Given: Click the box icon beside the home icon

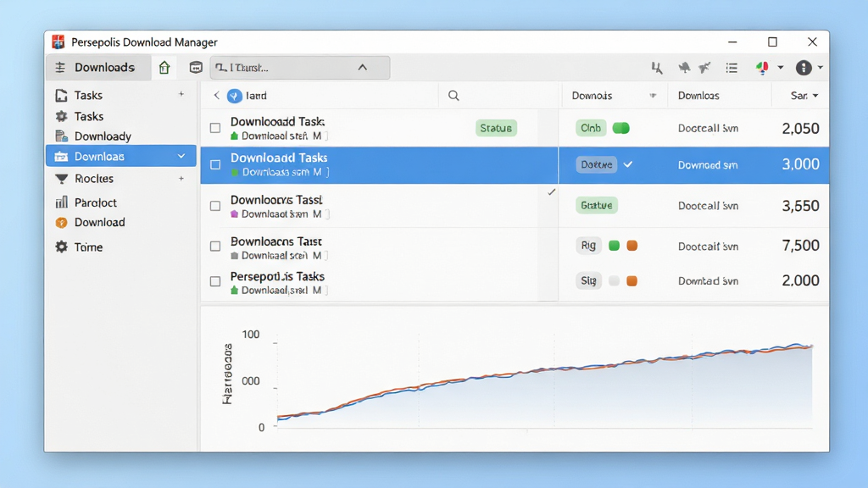Looking at the screenshot, I should 196,68.
